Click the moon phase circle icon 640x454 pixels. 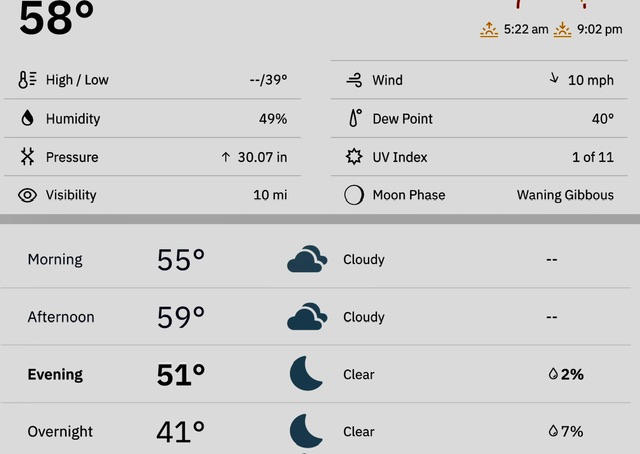353,195
